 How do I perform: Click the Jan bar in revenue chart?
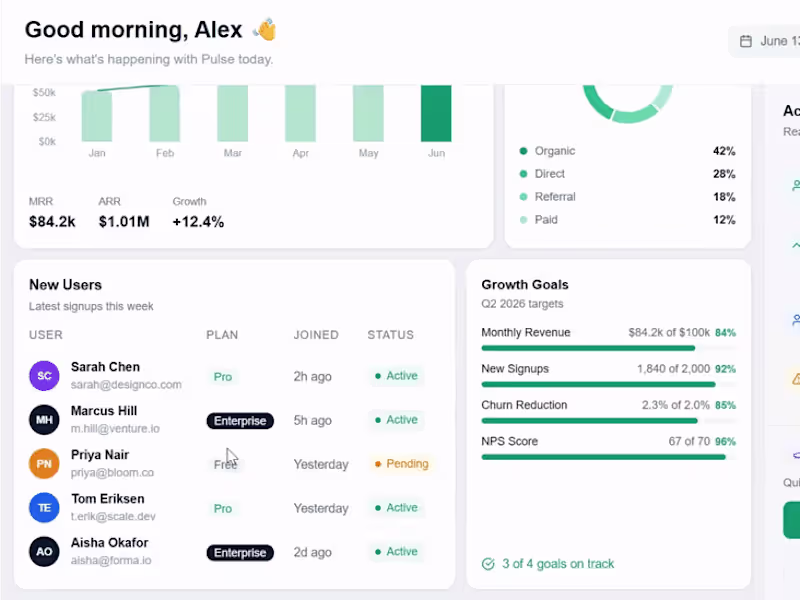[96, 116]
